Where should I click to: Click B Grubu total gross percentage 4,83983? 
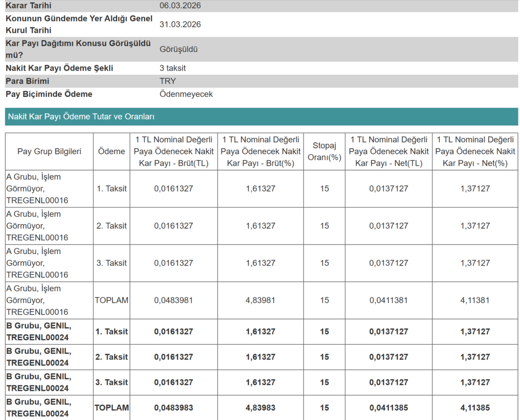[261, 408]
